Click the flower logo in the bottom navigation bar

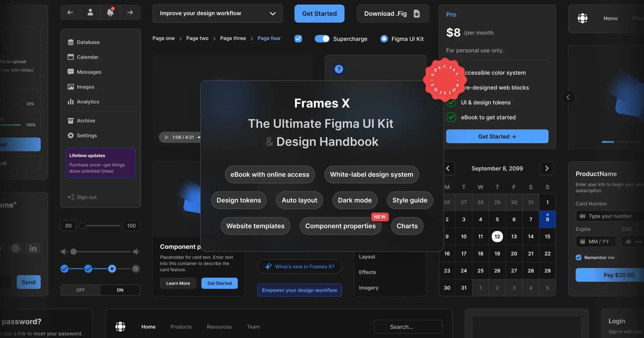(x=120, y=326)
